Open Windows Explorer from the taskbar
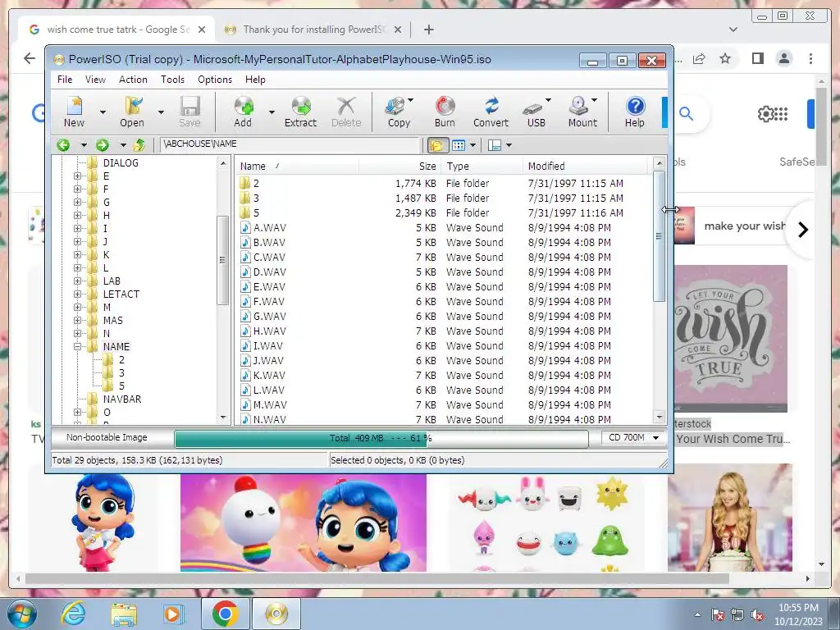Screen dimensions: 840x630 pyautogui.click(x=124, y=614)
